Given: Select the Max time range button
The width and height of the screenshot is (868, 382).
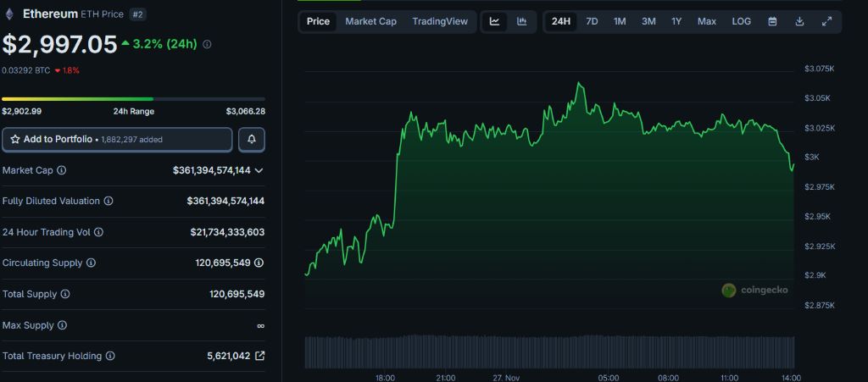Looking at the screenshot, I should 706,21.
